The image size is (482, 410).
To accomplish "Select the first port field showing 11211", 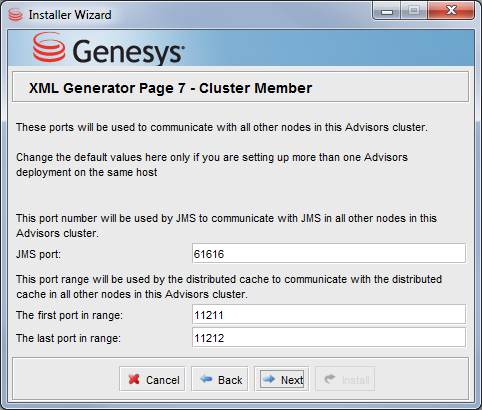I will 329,315.
